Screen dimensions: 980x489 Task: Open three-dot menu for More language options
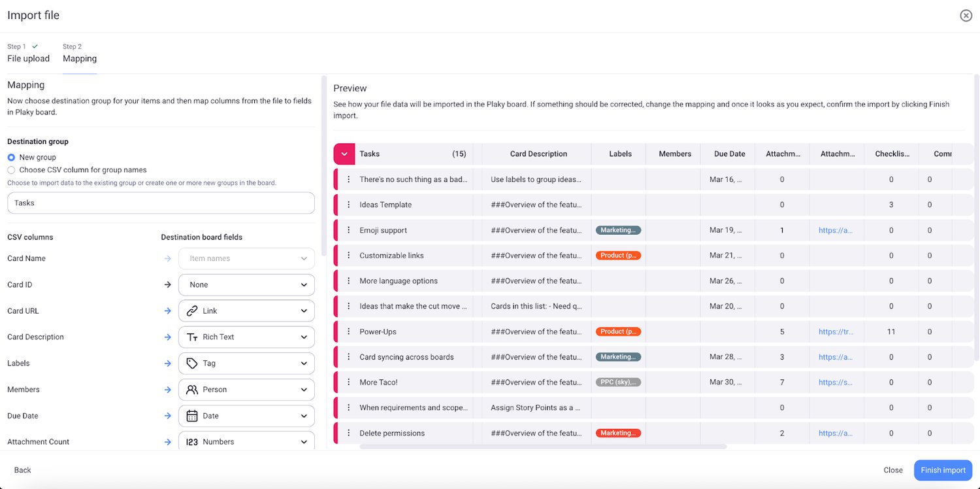tap(349, 281)
